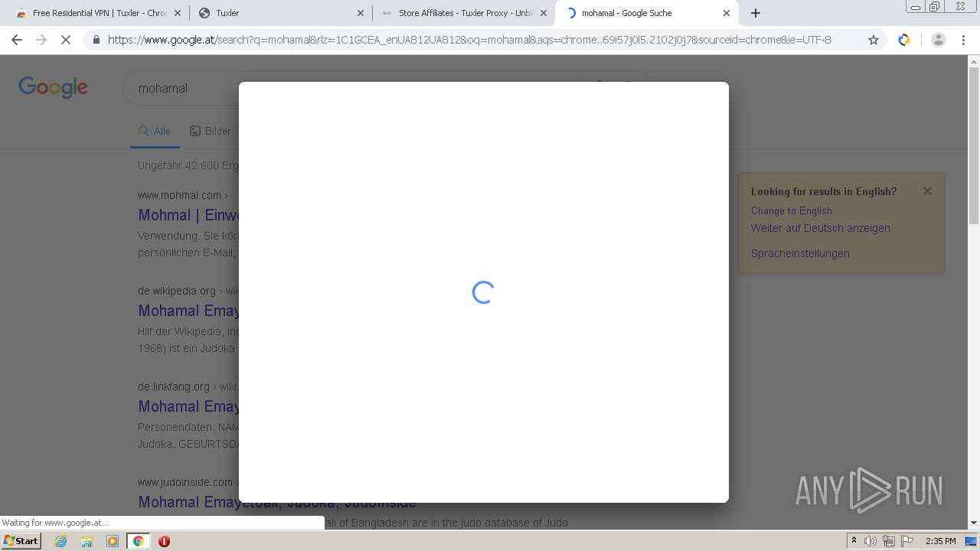This screenshot has width=980, height=551.
Task: Click the Show desktop button
Action: [972, 541]
